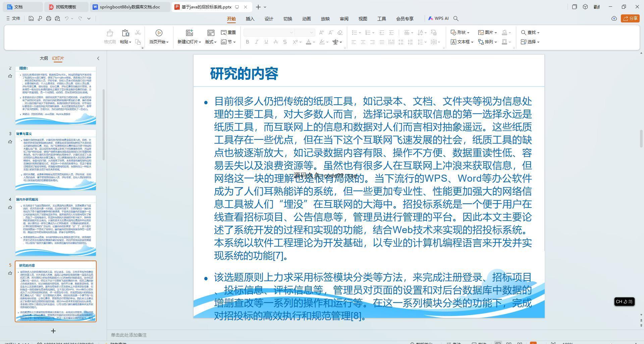
Task: Open the font name combo box
Action: click(269, 33)
